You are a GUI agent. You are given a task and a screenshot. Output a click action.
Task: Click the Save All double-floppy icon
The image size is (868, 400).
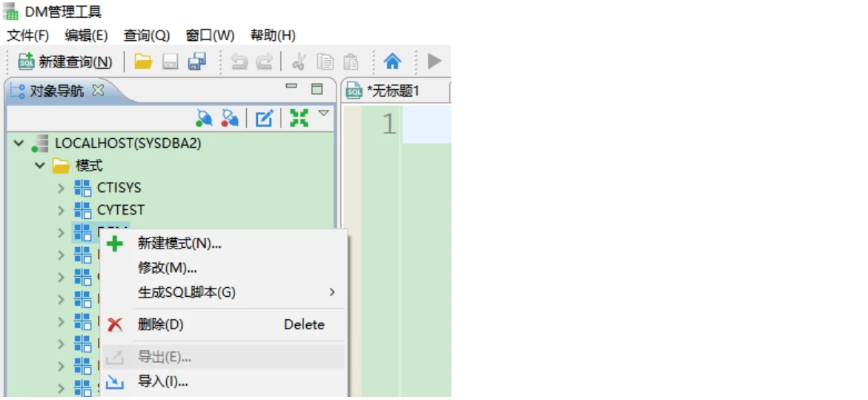(196, 62)
